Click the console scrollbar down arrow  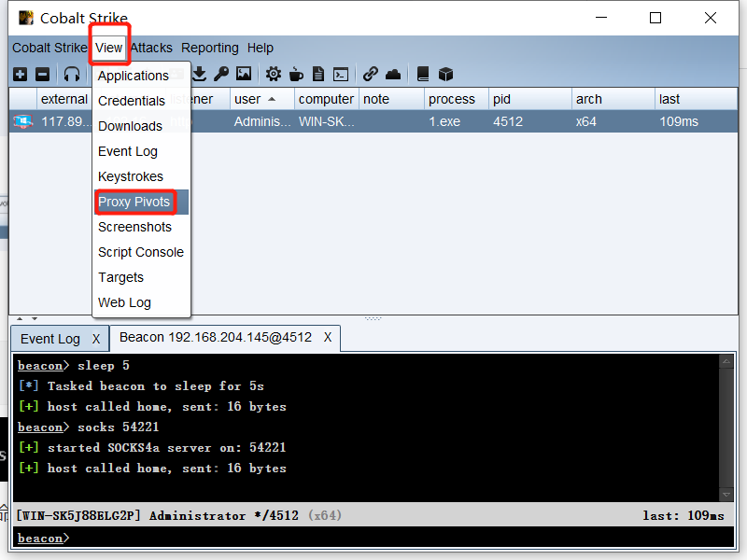point(726,495)
